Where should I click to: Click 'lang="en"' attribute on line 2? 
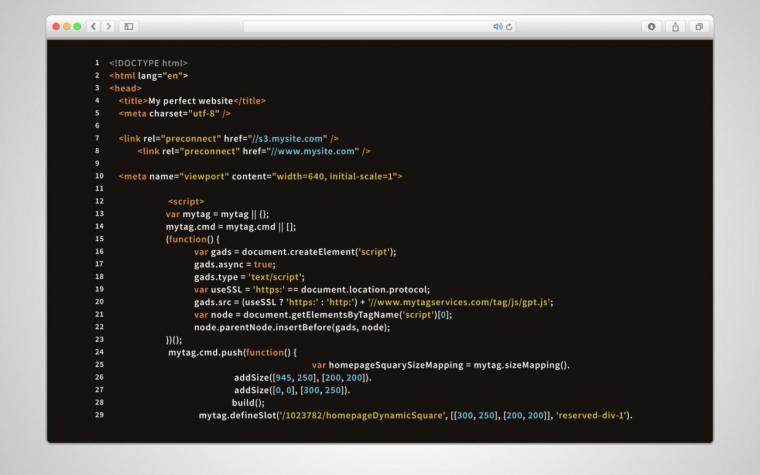pyautogui.click(x=160, y=76)
